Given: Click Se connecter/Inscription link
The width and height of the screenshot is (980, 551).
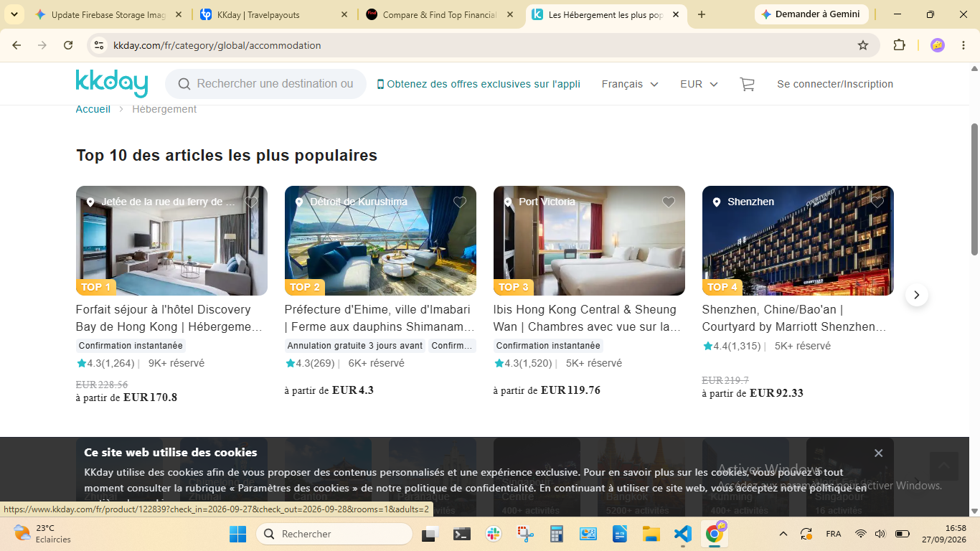Looking at the screenshot, I should click(835, 84).
